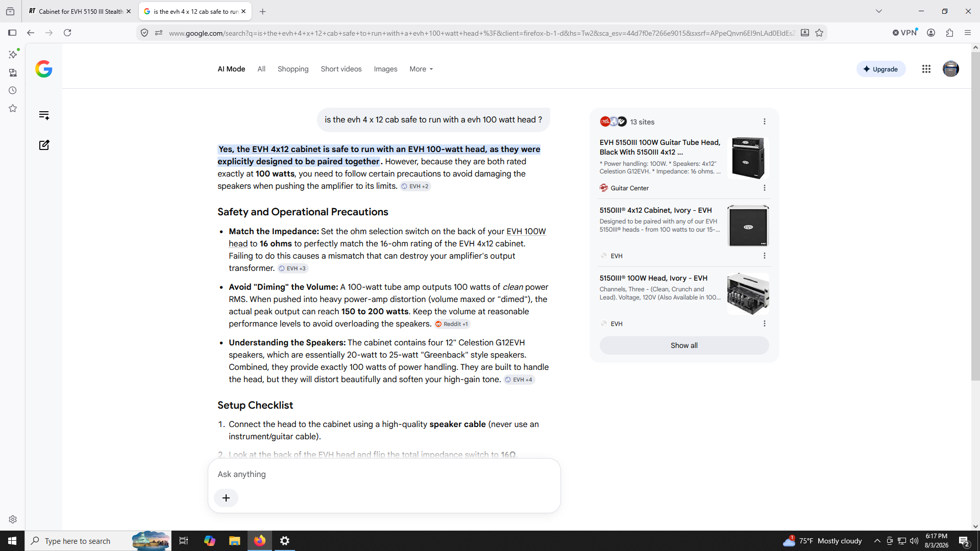The height and width of the screenshot is (551, 980).
Task: Switch to the All results tab
Action: pyautogui.click(x=261, y=69)
